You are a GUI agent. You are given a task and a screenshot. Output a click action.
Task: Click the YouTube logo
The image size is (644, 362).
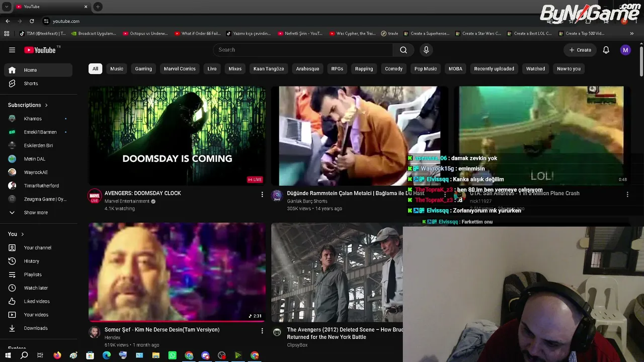point(40,50)
